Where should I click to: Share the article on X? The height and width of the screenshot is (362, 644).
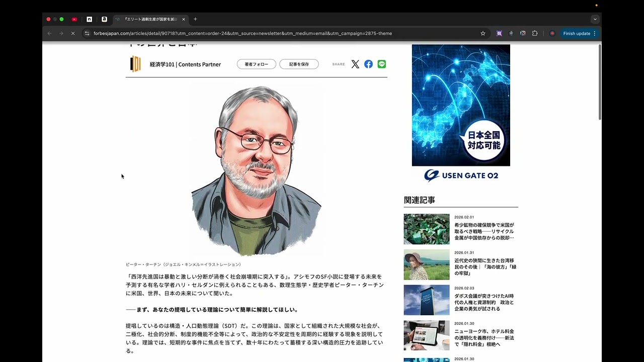355,64
